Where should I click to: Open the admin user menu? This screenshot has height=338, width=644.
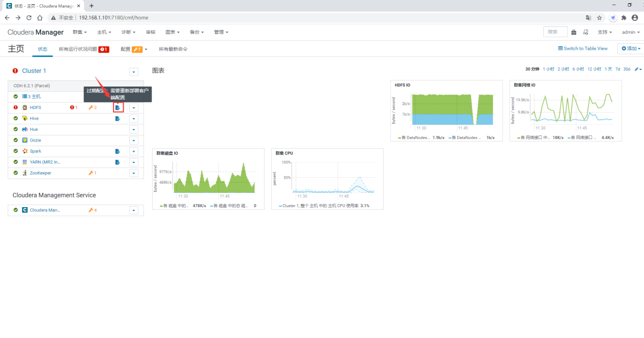coord(631,32)
